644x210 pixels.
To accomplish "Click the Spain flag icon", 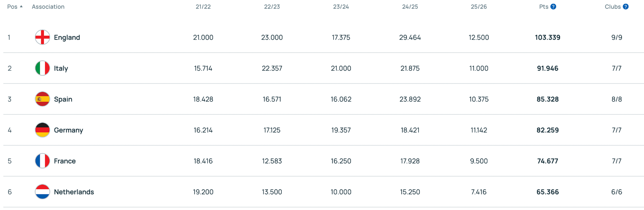I will pyautogui.click(x=42, y=99).
